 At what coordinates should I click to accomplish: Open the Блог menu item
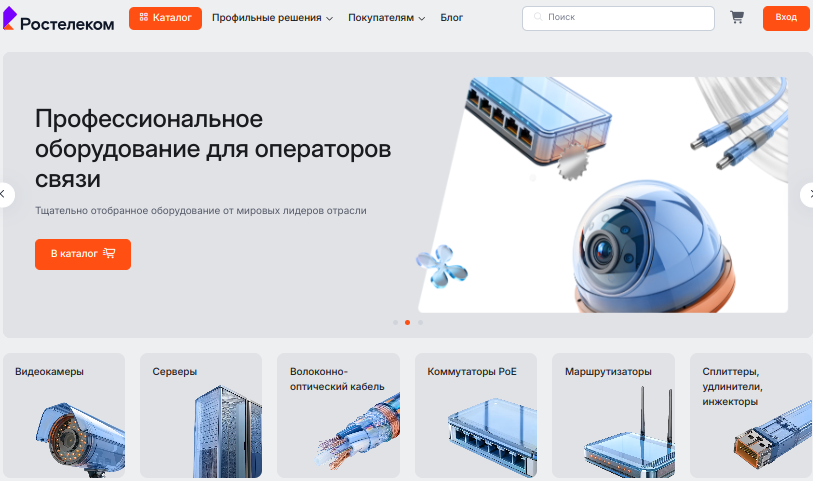(x=451, y=18)
